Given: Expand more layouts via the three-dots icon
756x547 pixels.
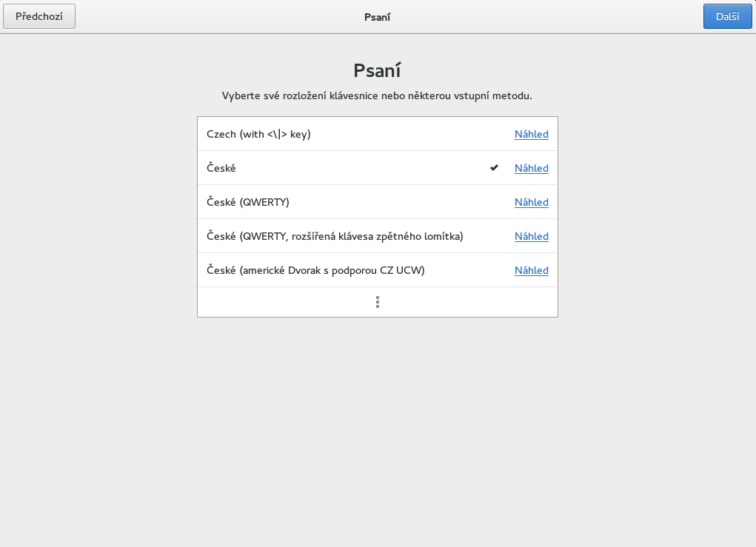Looking at the screenshot, I should 378,302.
